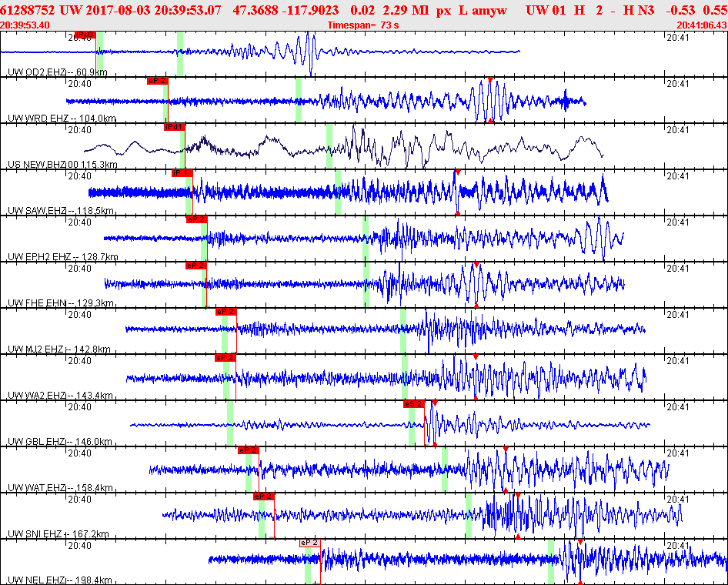Select the eP 2 pick flag on WAT trace
The width and height of the screenshot is (728, 585).
[x=249, y=450]
